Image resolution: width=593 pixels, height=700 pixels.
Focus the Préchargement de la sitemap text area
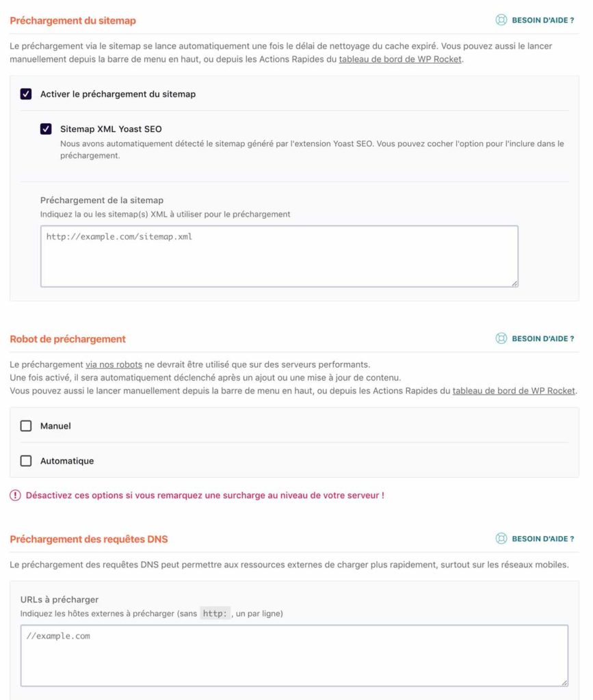pos(279,256)
